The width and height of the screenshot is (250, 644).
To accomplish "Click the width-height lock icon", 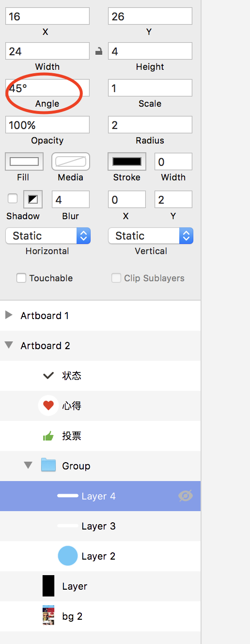I will 99,51.
